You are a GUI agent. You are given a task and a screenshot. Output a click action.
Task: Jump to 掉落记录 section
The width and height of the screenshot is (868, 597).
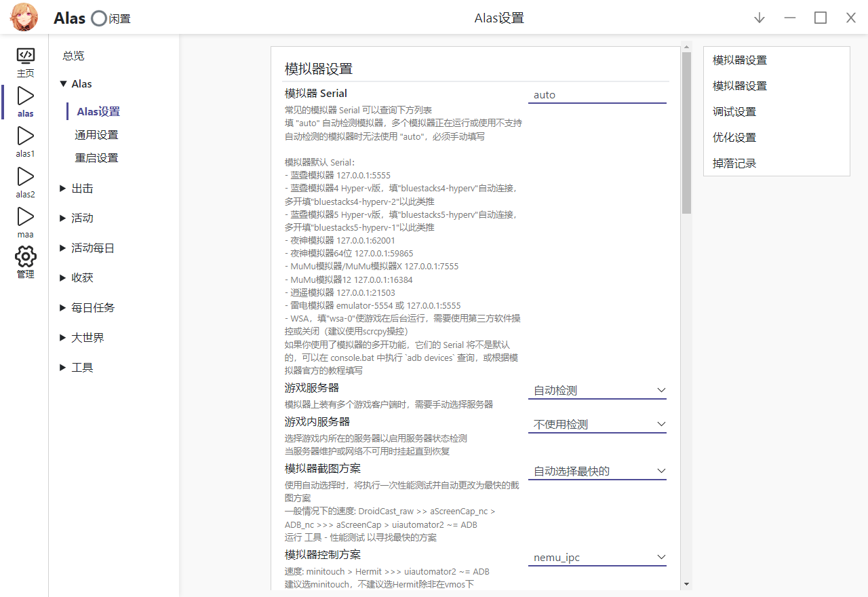[734, 163]
